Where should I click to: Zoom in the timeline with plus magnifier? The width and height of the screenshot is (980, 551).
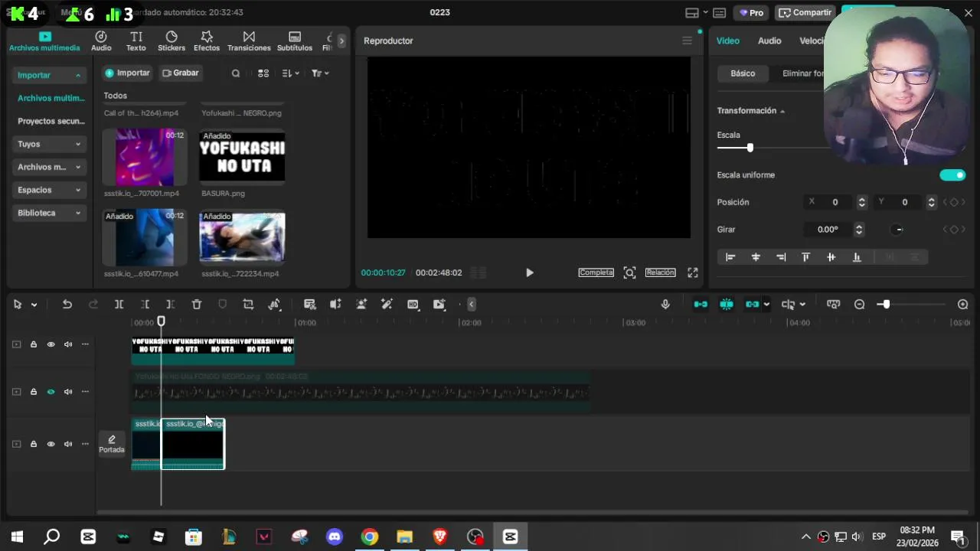click(962, 305)
